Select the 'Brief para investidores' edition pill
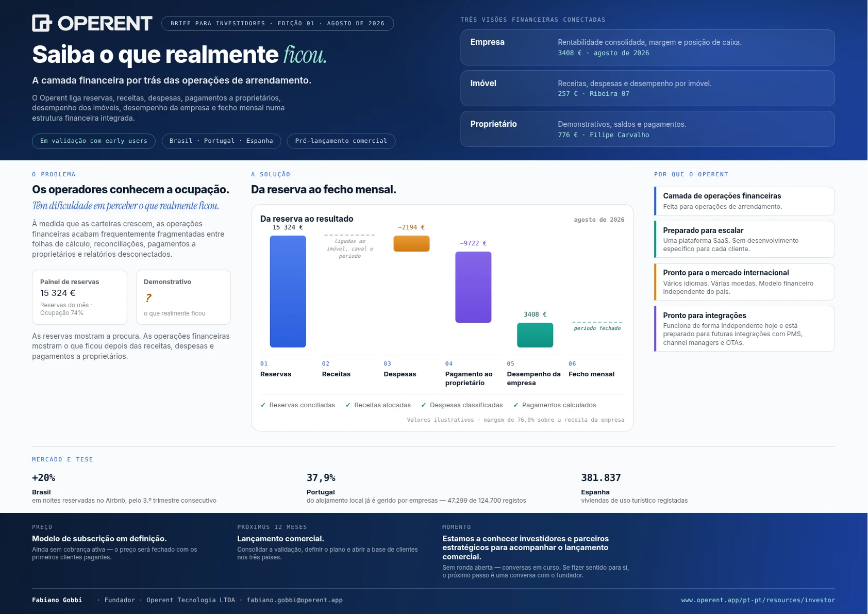 277,24
